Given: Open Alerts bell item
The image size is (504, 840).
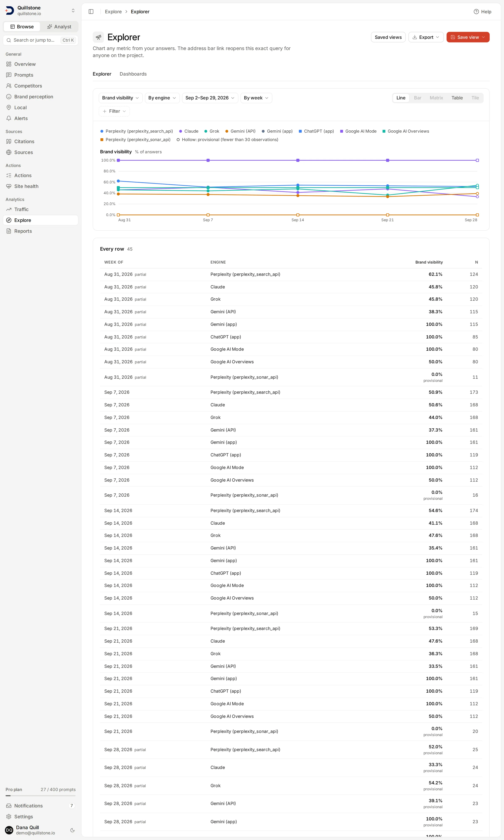Looking at the screenshot, I should [x=40, y=118].
